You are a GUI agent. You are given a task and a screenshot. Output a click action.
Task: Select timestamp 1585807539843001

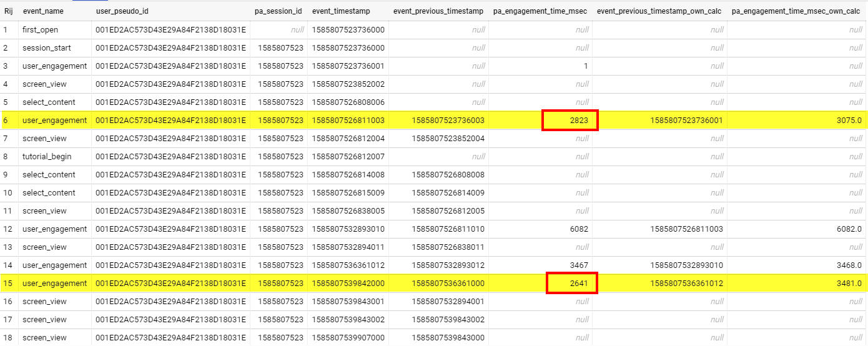point(348,302)
